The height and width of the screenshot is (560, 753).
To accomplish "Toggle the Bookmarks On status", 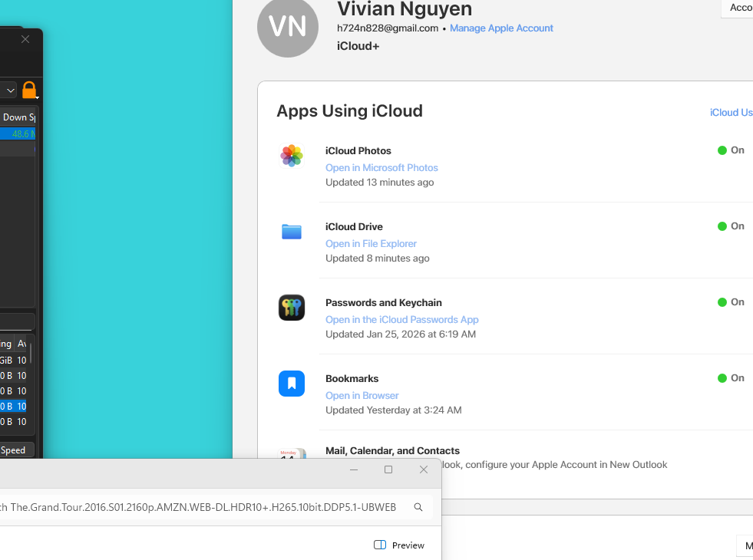I will click(731, 378).
